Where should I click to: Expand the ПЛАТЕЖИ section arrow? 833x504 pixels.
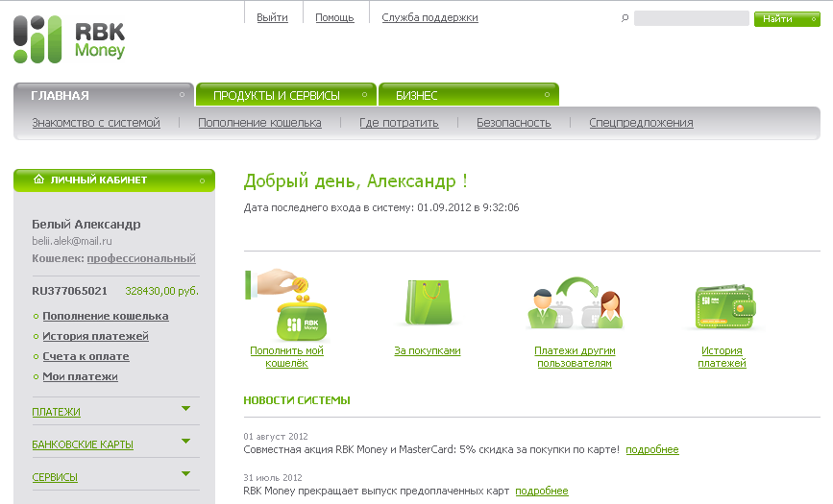186,408
